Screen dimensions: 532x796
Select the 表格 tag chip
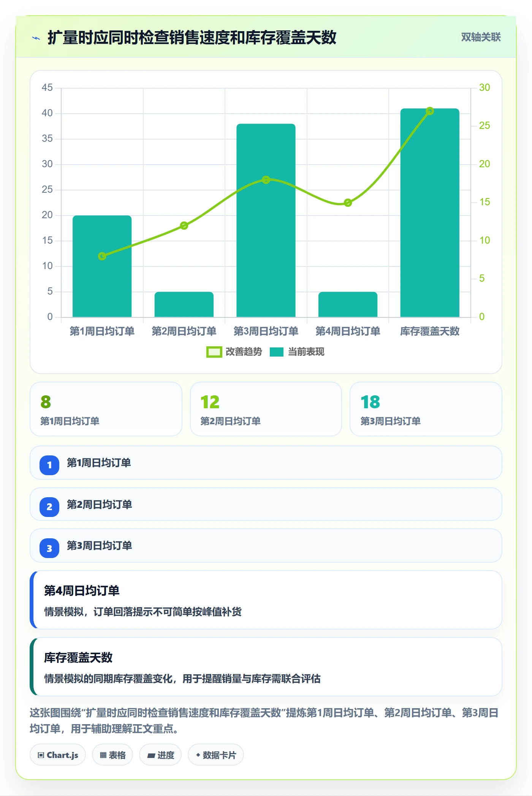coord(112,755)
